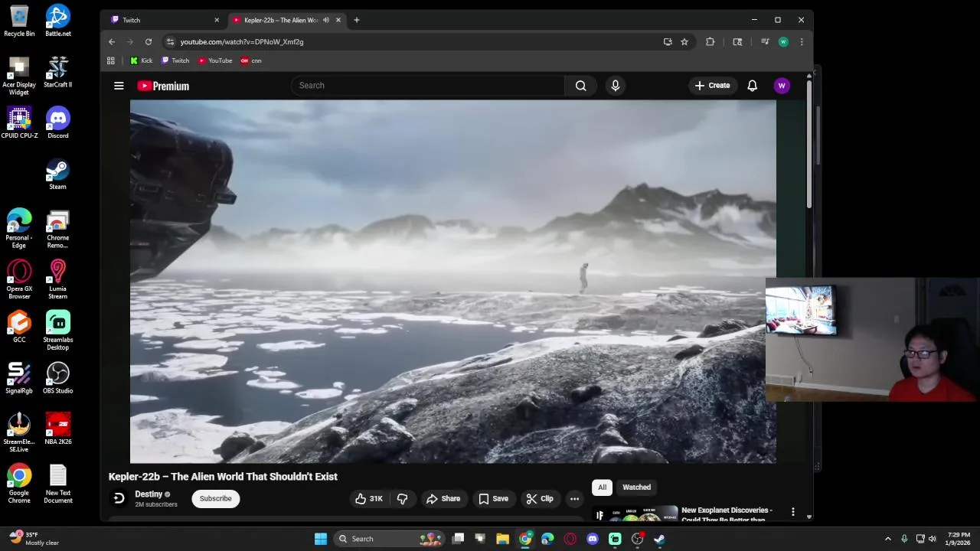Image resolution: width=980 pixels, height=551 pixels.
Task: Select the All filter chip
Action: [x=602, y=487]
